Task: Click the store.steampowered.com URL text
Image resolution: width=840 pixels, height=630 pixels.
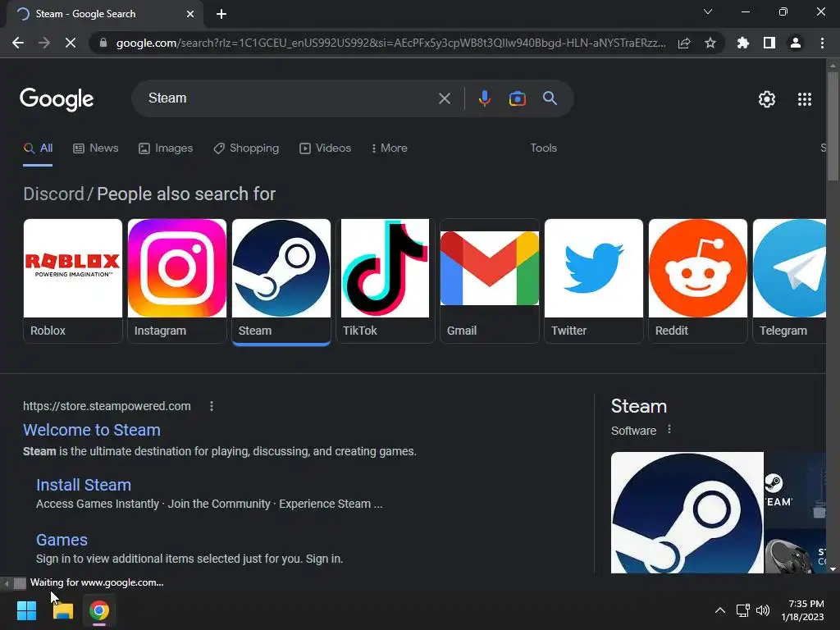Action: point(107,407)
